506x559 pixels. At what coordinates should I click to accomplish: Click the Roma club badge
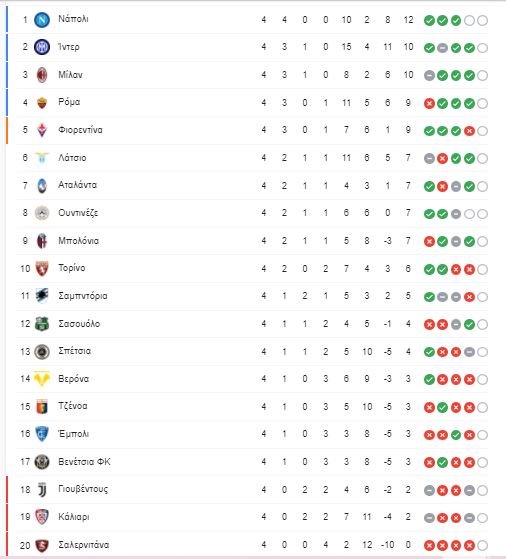tap(42, 103)
